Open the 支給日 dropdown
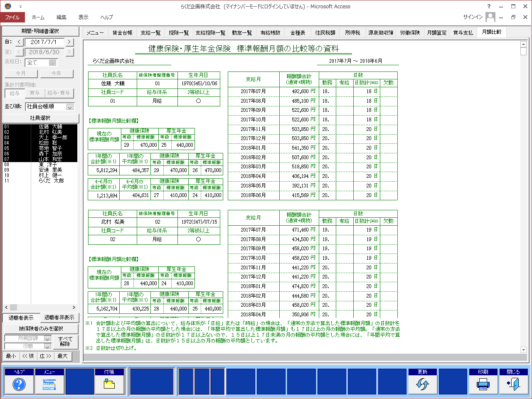 click(x=52, y=62)
